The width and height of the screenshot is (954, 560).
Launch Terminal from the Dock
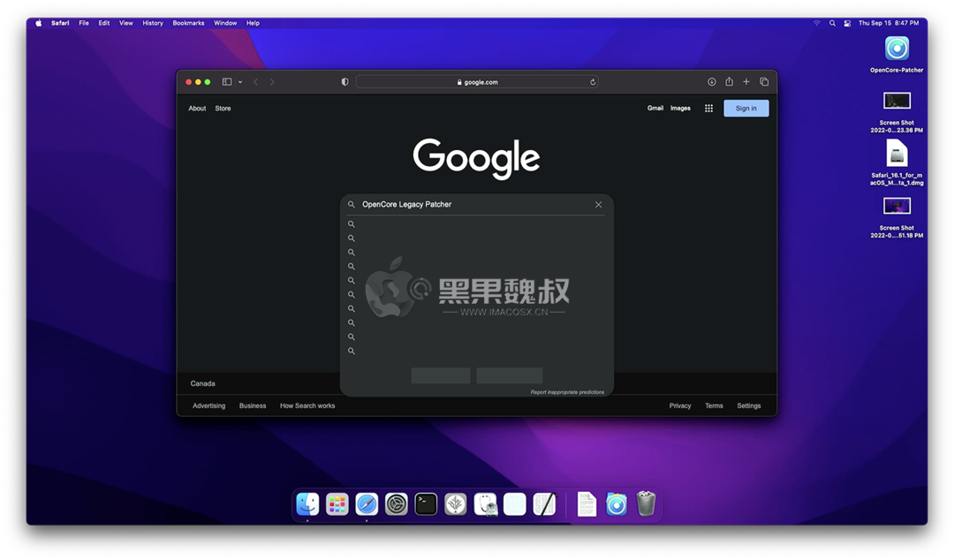click(x=425, y=503)
